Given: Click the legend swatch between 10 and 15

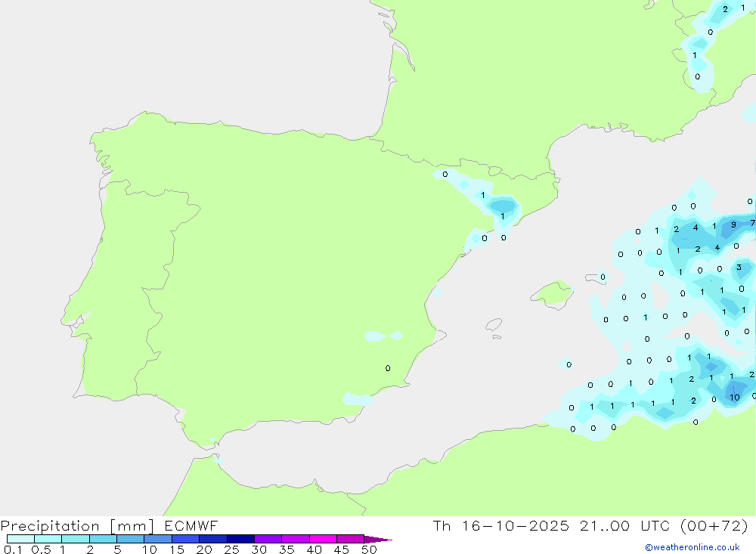Looking at the screenshot, I should [158, 539].
